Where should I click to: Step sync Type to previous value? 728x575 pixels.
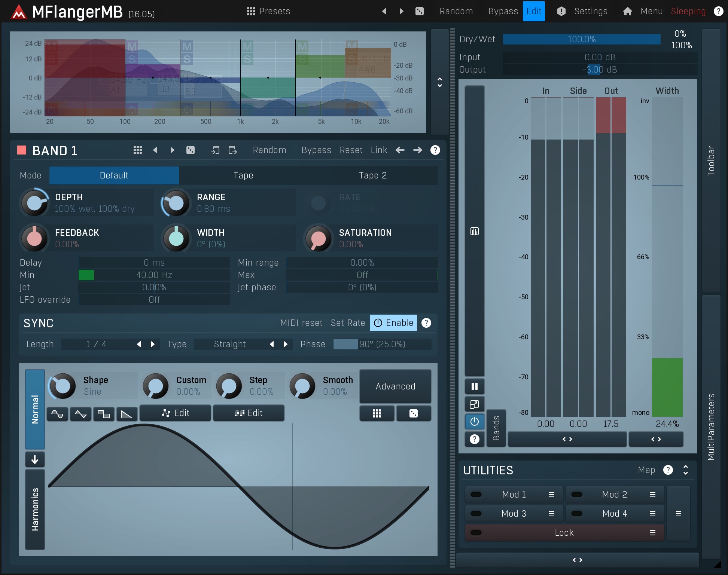(272, 344)
